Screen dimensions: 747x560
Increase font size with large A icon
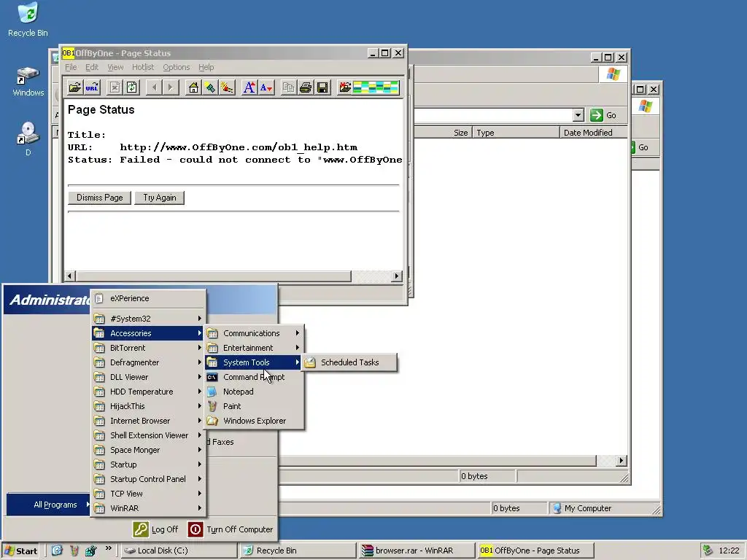pos(249,87)
